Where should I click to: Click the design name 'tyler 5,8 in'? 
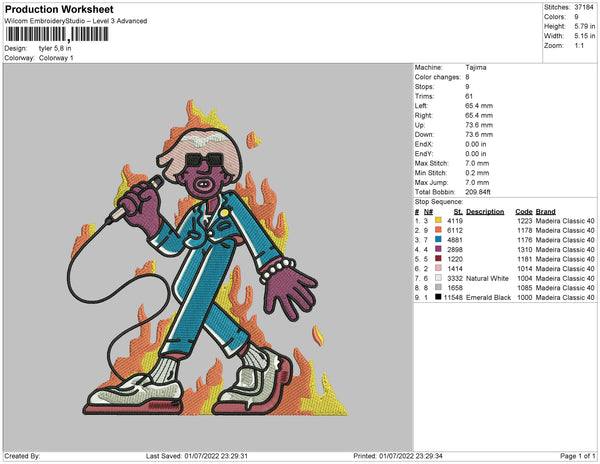point(55,48)
